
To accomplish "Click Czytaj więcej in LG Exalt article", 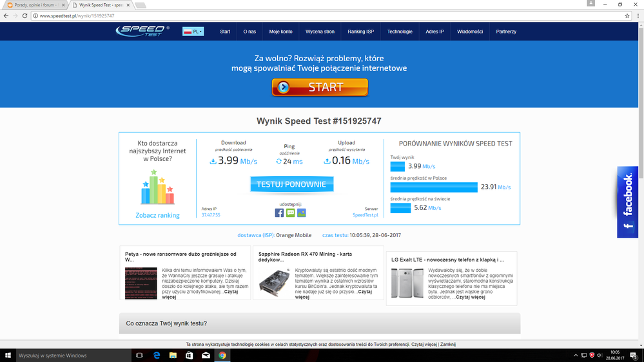I will pyautogui.click(x=471, y=297).
